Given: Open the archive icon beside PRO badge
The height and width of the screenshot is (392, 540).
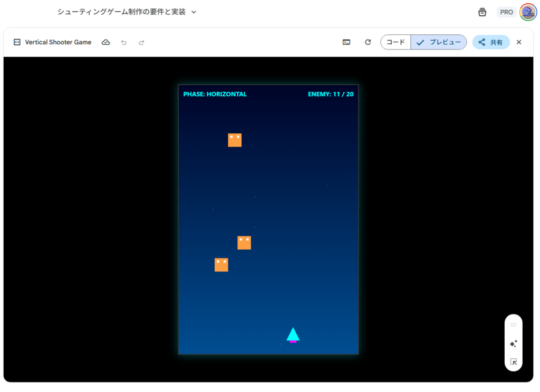Looking at the screenshot, I should 482,12.
